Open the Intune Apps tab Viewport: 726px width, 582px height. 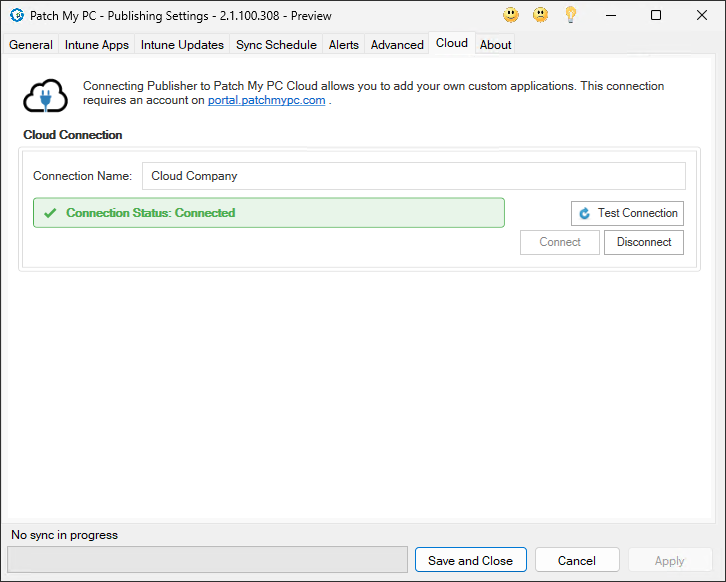click(97, 45)
